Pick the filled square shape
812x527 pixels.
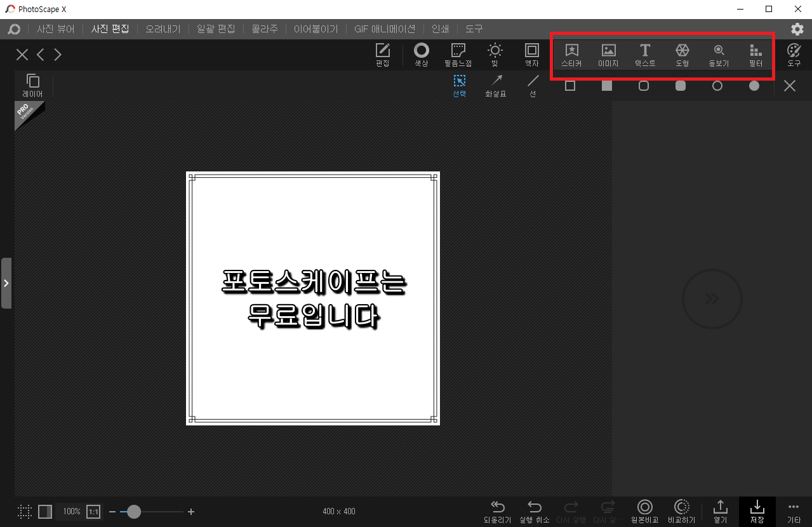607,86
